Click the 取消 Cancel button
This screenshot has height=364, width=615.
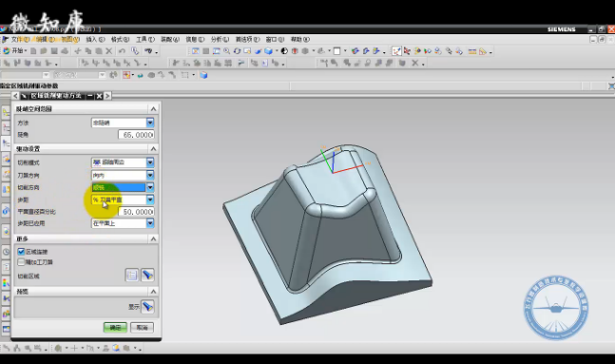(142, 327)
